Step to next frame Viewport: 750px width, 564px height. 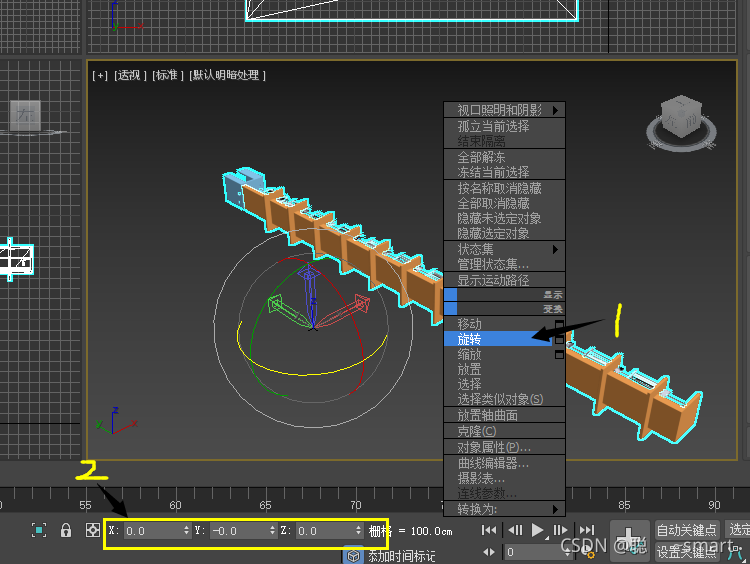(x=560, y=530)
